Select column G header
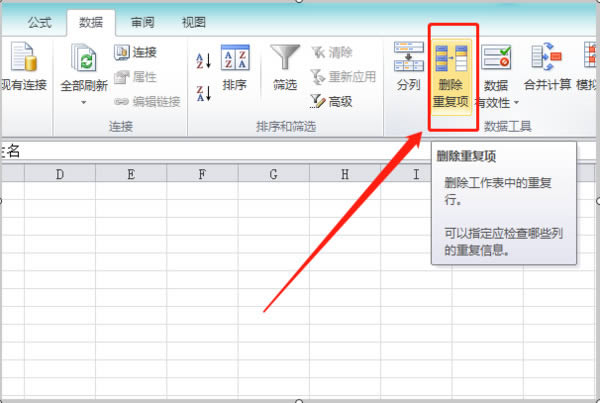This screenshot has width=600, height=403. [x=273, y=175]
